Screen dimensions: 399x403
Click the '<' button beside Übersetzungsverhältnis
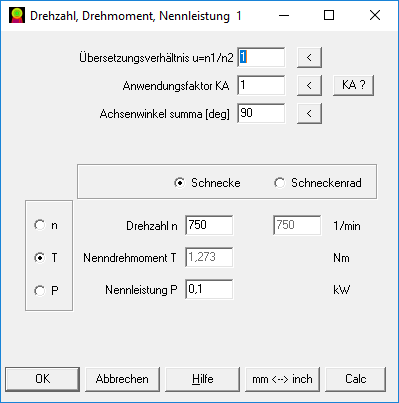tap(309, 57)
